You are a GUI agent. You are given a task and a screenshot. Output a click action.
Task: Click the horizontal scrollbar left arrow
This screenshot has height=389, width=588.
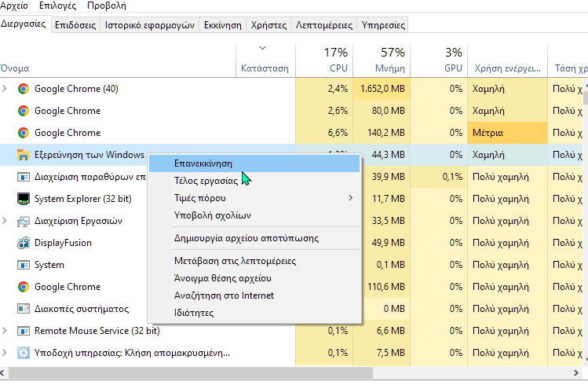tap(2, 372)
